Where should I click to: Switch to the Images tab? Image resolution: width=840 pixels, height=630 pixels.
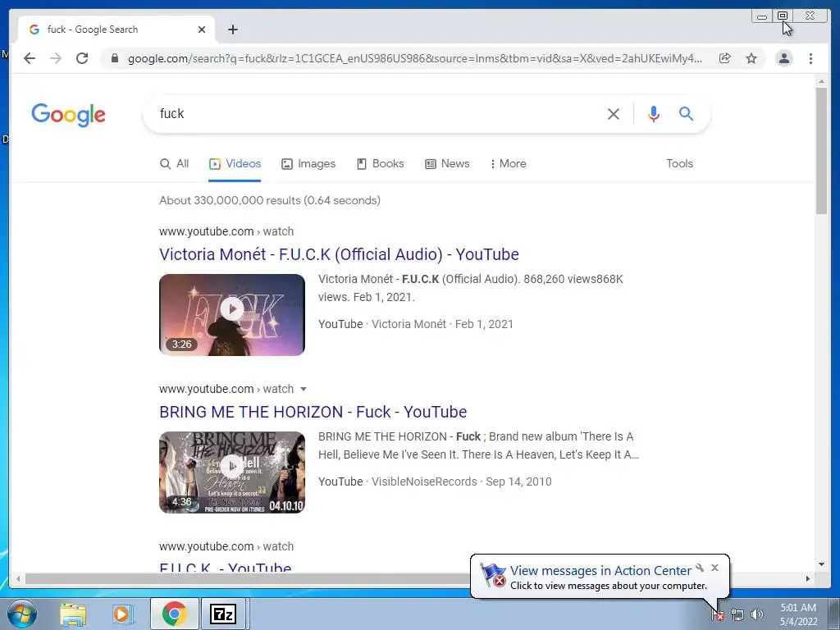[x=308, y=163]
